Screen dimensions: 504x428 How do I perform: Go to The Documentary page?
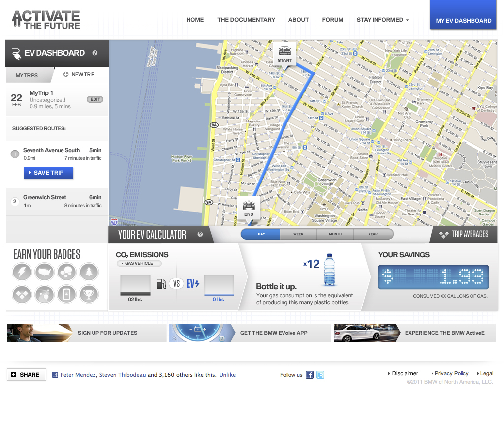click(x=246, y=20)
